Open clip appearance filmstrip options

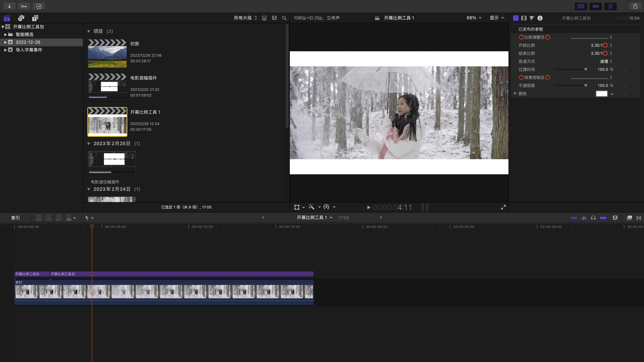615,218
